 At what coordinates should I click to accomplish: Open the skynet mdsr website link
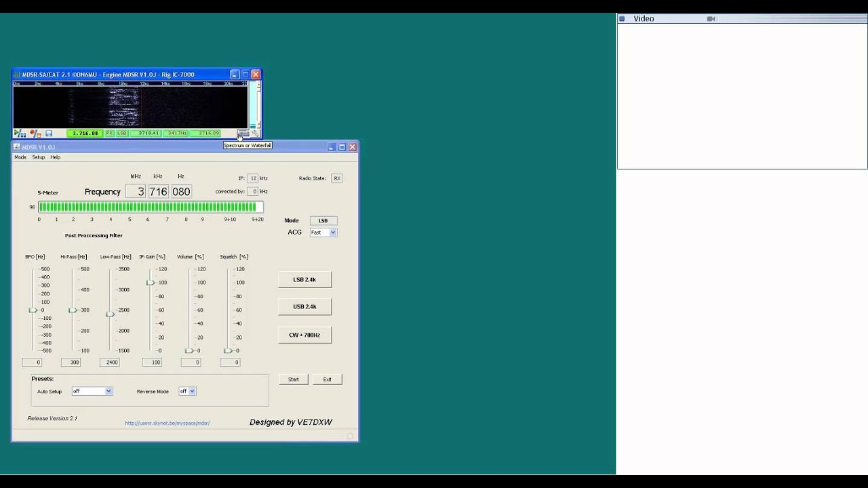pyautogui.click(x=167, y=423)
